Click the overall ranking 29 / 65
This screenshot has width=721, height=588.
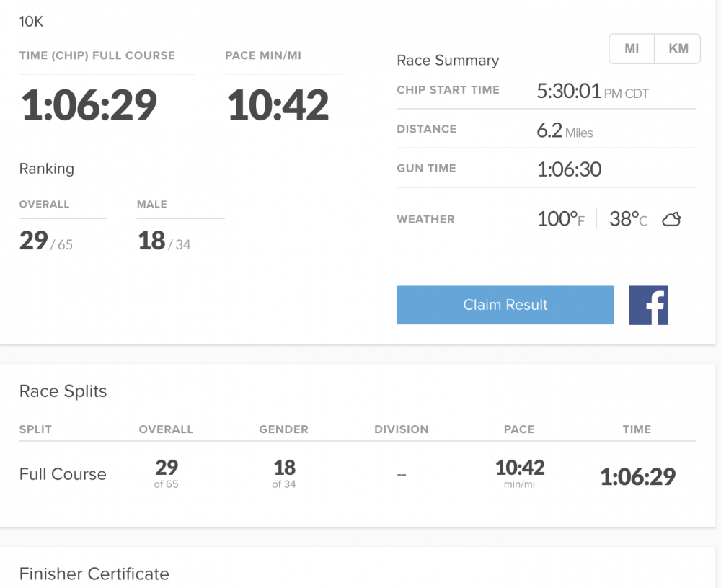[46, 241]
